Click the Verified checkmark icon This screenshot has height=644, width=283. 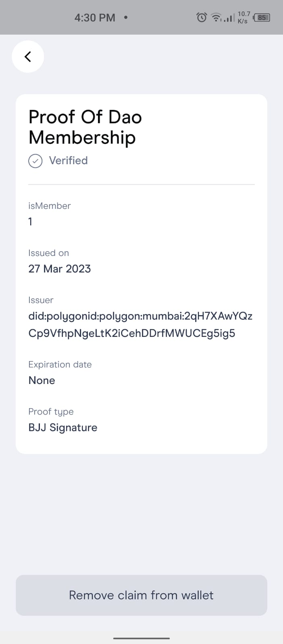pos(35,161)
